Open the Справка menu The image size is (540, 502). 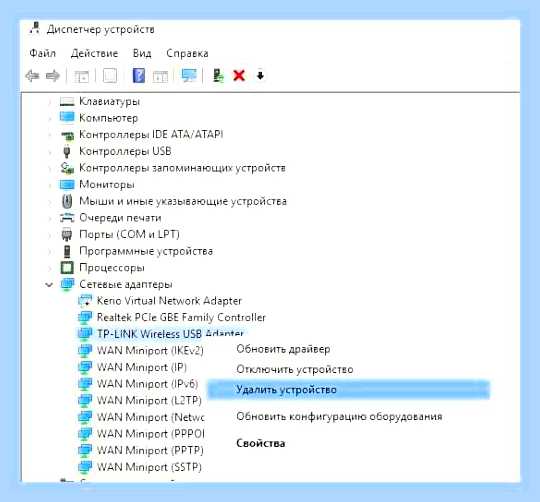point(187,53)
